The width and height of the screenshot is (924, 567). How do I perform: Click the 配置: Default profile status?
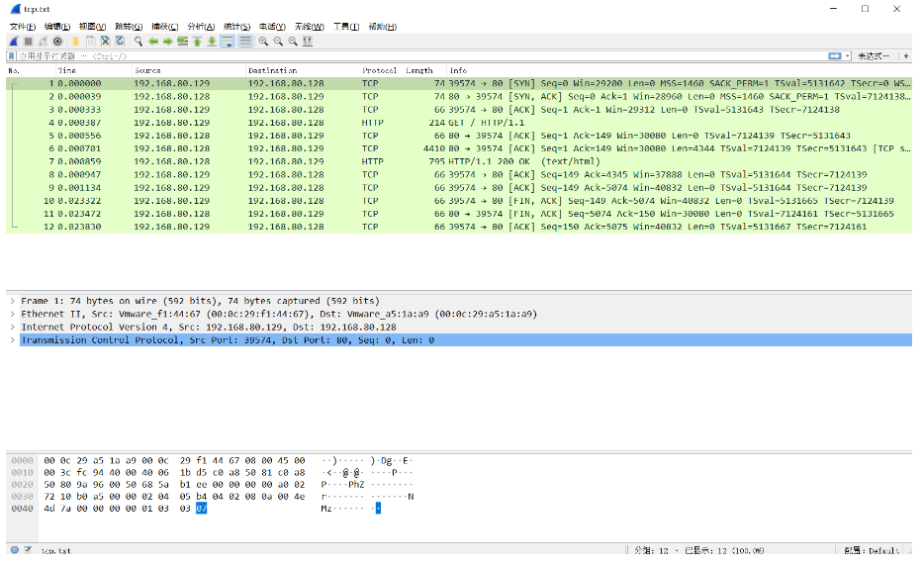tap(873, 550)
